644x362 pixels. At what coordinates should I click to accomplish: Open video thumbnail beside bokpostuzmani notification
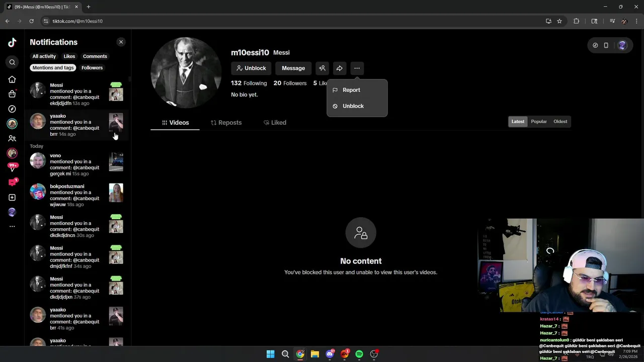[116, 193]
